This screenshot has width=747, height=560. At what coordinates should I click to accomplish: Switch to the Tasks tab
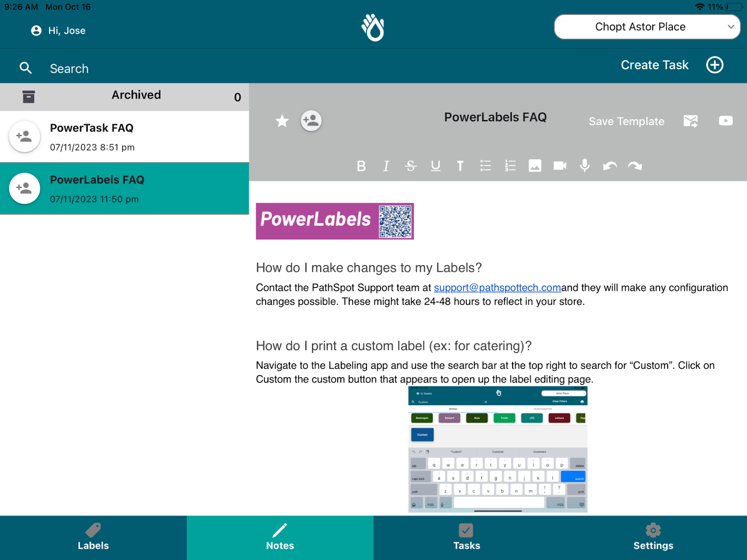tap(467, 538)
